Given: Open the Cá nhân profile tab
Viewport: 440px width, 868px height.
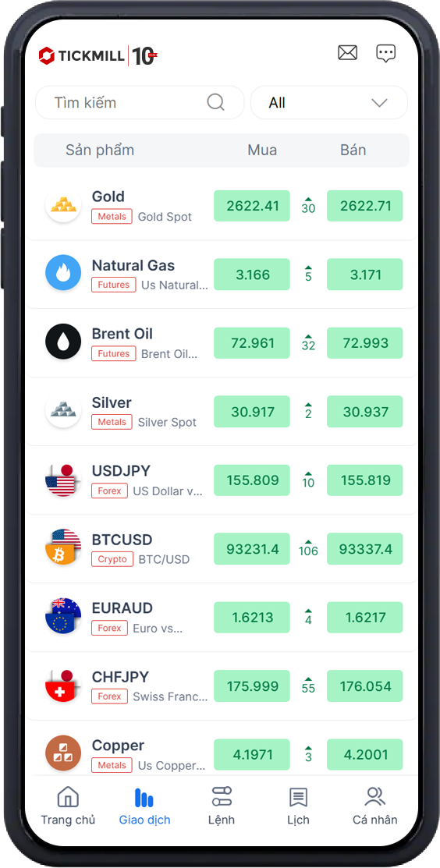Looking at the screenshot, I should pos(375,806).
